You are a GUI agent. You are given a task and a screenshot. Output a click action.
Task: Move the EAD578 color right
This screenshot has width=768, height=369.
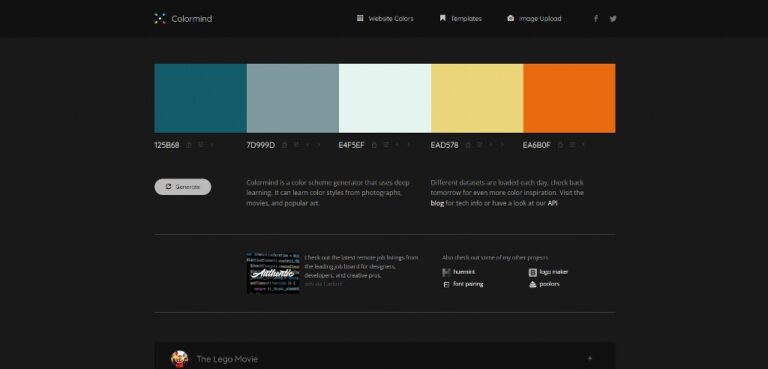pos(502,145)
